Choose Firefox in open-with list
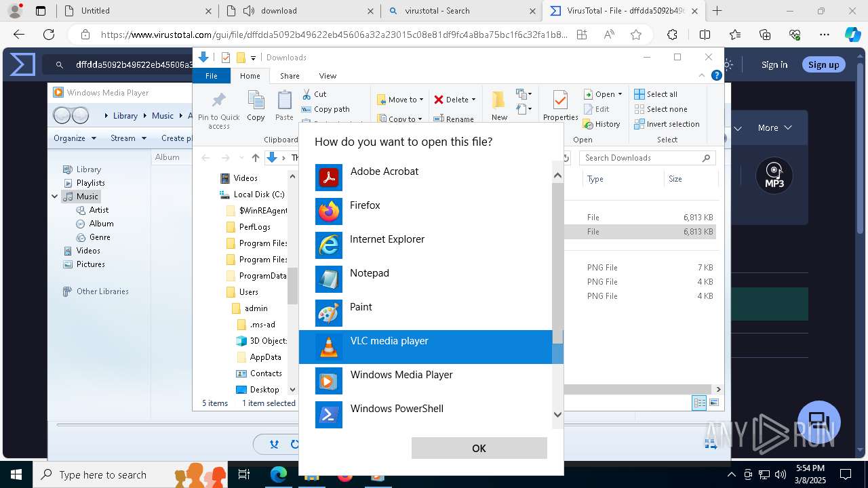 [426, 211]
